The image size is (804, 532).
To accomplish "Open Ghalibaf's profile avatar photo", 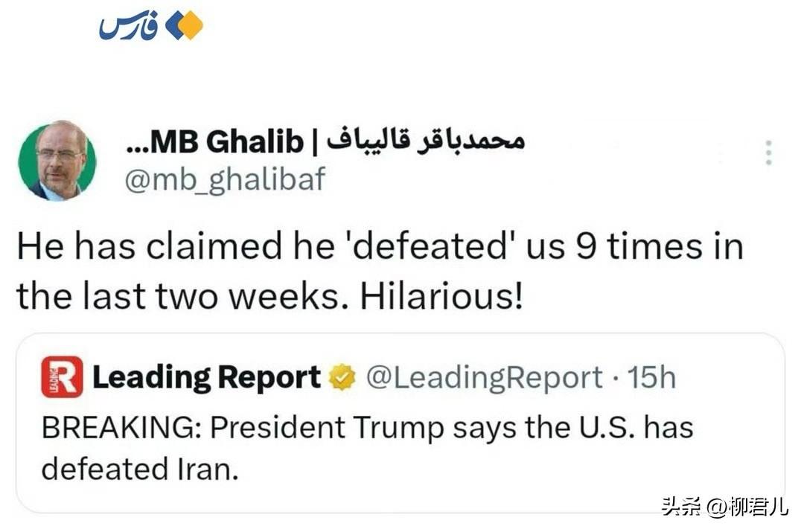I will (57, 160).
